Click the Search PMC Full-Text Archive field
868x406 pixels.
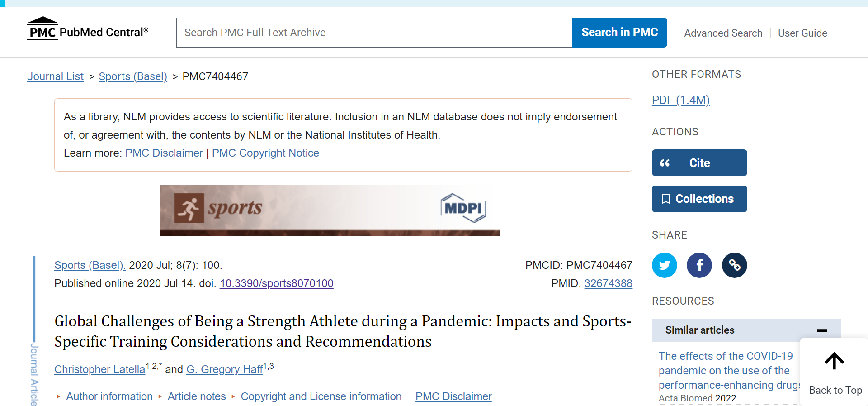click(x=374, y=33)
